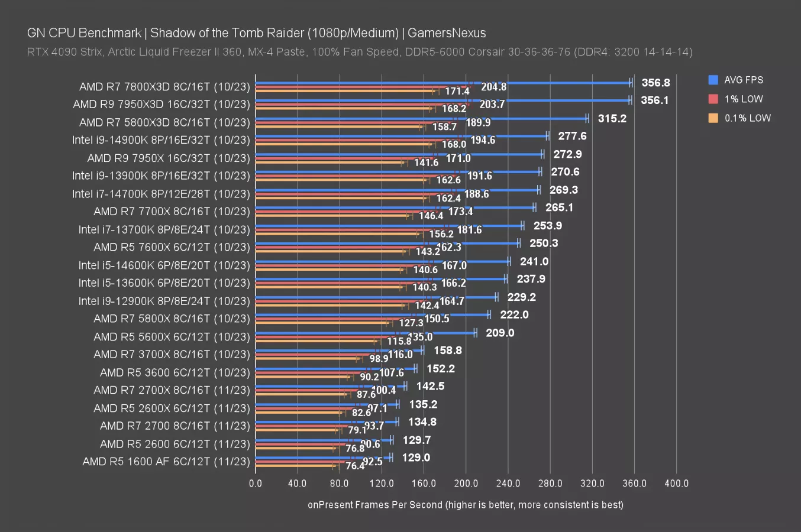This screenshot has width=801, height=532.
Task: Select the 209.0 value for the R5 5600X
Action: tap(500, 333)
